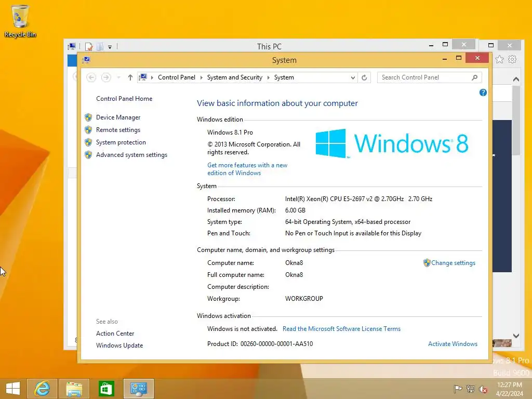This screenshot has width=532, height=399.
Task: Click the installed memory value 6.00 GB
Action: (295, 210)
